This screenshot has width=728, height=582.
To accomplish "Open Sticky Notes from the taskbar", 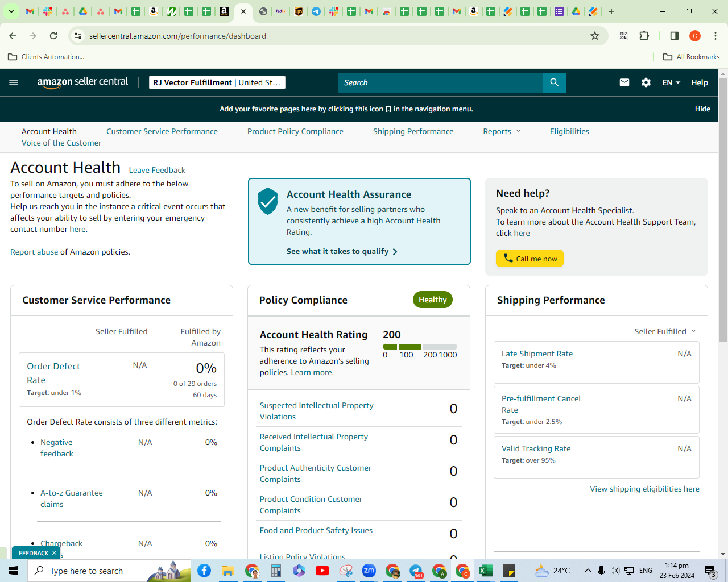I will [509, 571].
